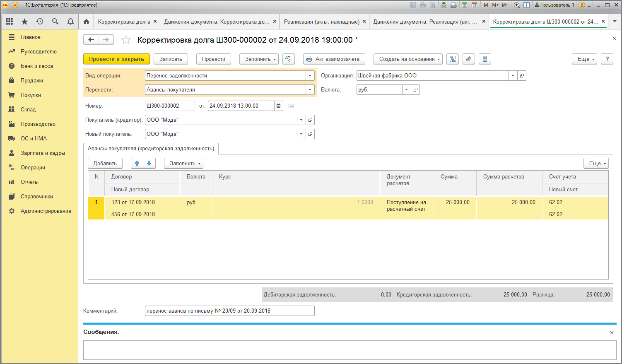Open the info icon in title bar
This screenshot has height=364, width=622.
tap(581, 5)
